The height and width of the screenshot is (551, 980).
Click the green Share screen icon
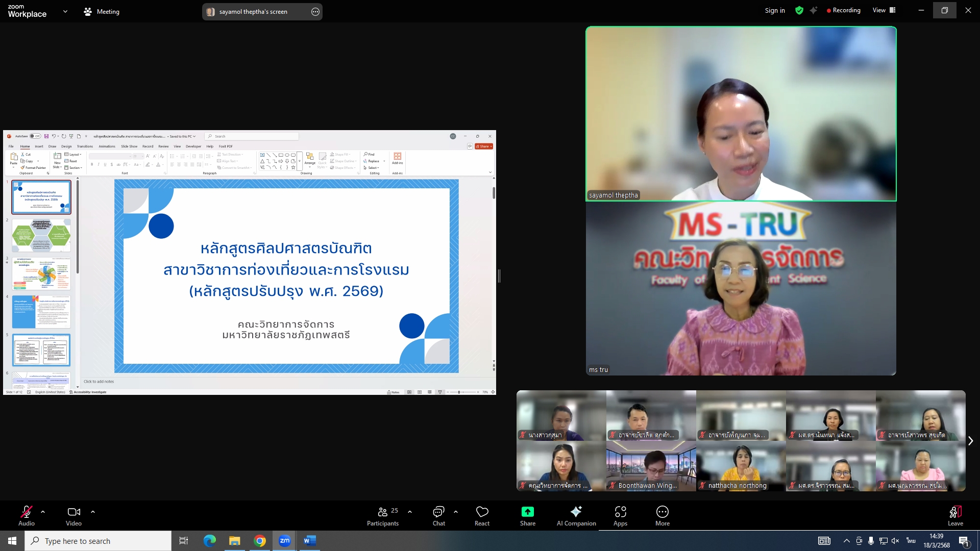pos(527,512)
